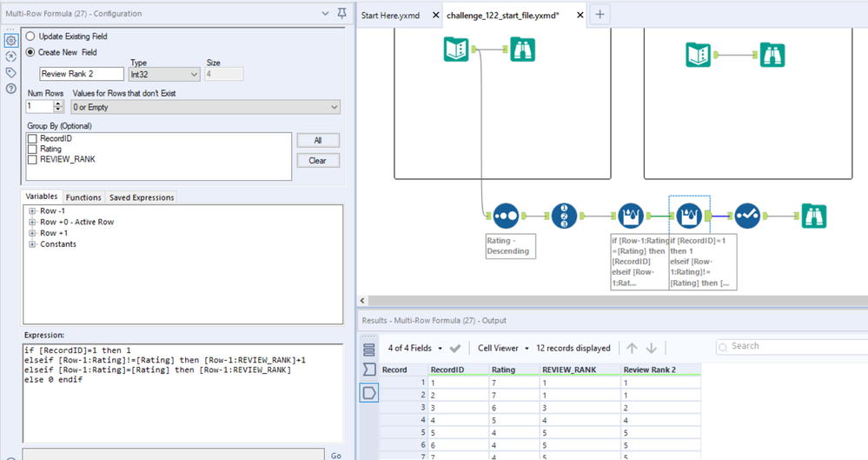This screenshot has height=460, width=868.
Task: Open the Annotation tag icon in sidebar
Action: [10, 73]
